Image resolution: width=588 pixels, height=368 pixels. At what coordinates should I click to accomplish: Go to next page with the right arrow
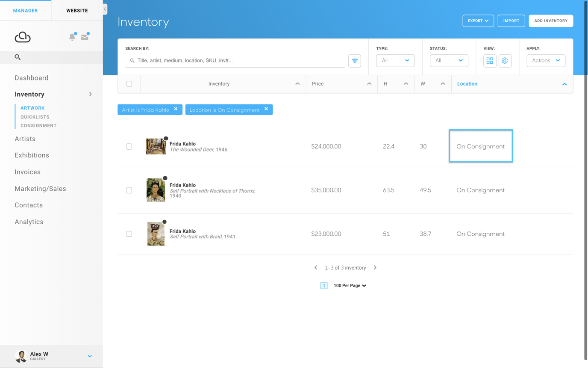pos(375,267)
